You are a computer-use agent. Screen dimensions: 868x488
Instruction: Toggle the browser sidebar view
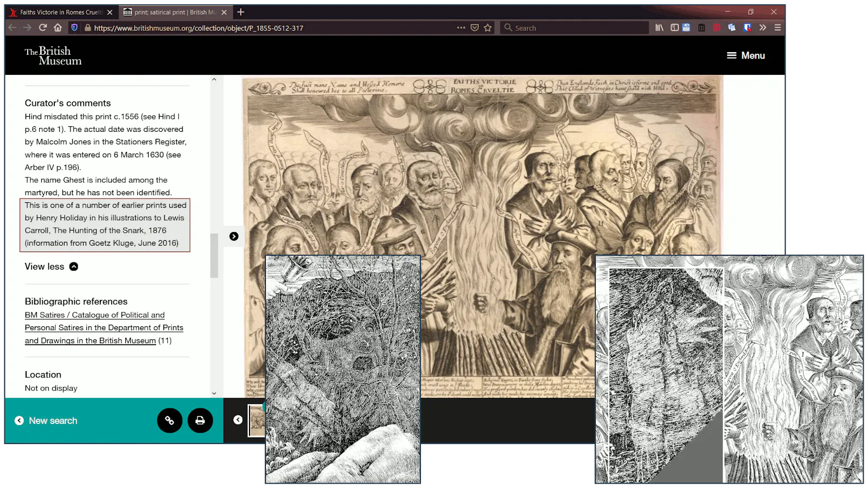674,28
